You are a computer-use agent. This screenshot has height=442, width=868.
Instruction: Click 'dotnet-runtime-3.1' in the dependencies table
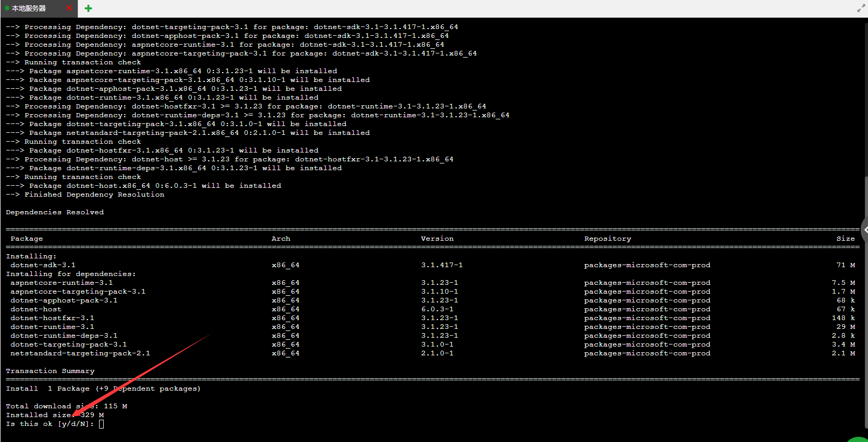tap(52, 327)
